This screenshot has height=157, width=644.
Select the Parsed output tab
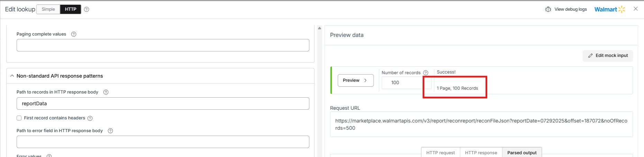coord(522,153)
